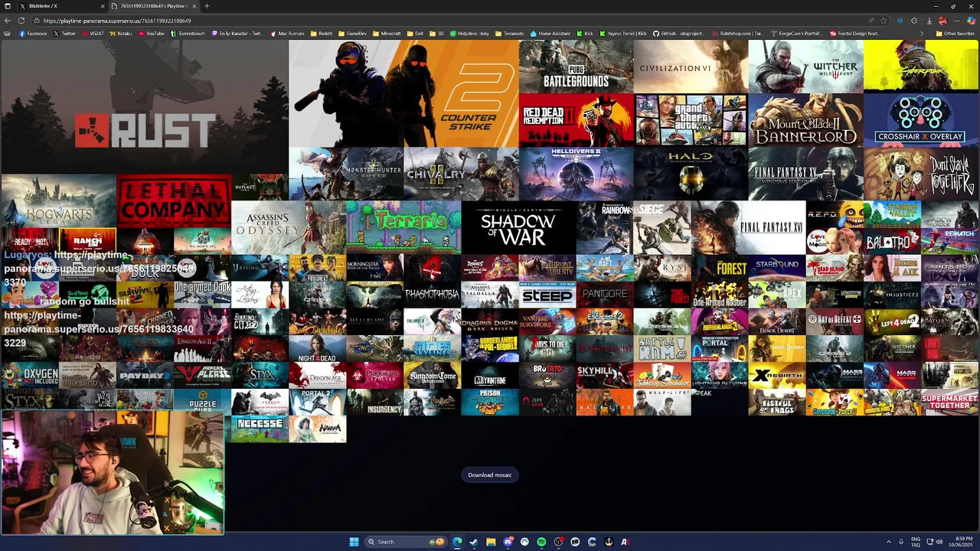
Task: Click the Grand Theft Auto V tile
Action: coord(691,120)
